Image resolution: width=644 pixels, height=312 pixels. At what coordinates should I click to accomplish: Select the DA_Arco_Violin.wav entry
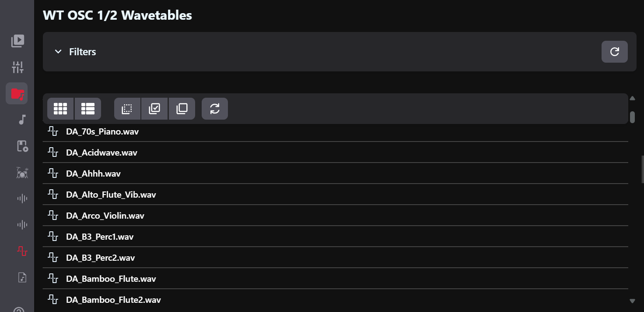[x=105, y=216]
